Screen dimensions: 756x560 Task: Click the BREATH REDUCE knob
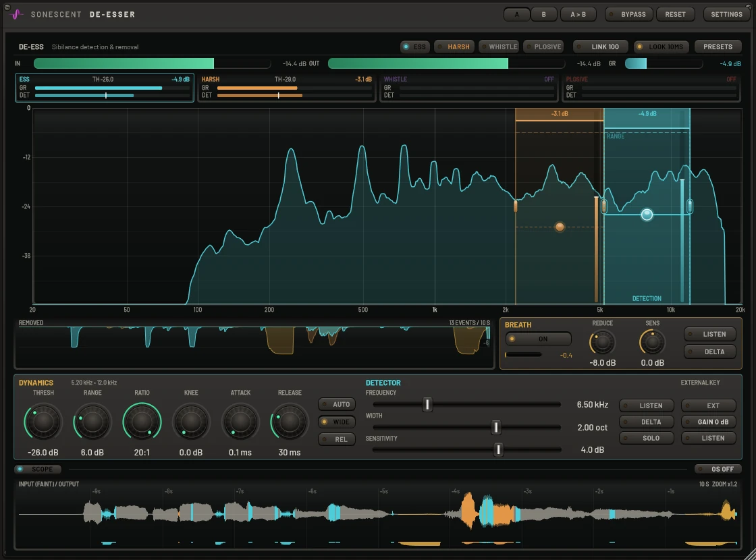pyautogui.click(x=602, y=343)
